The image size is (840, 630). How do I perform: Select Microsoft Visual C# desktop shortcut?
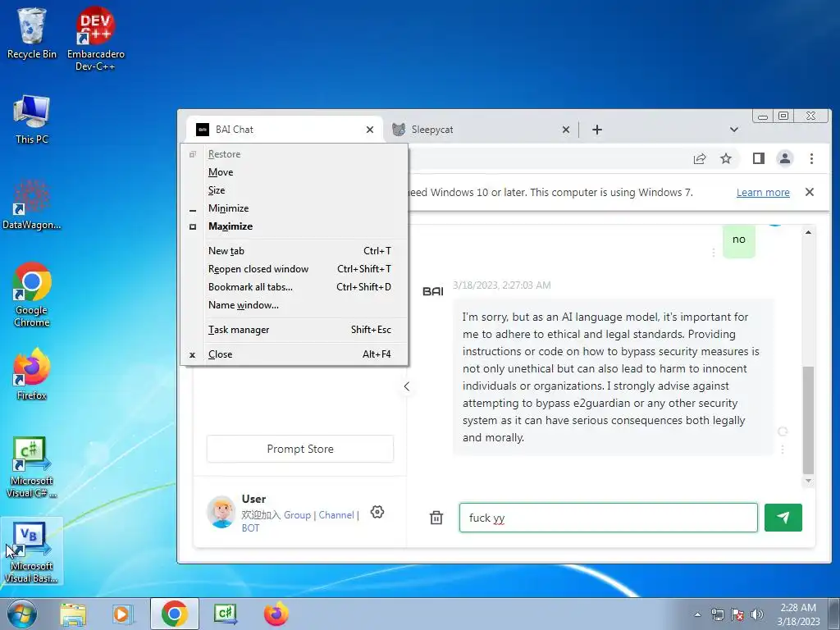point(32,467)
